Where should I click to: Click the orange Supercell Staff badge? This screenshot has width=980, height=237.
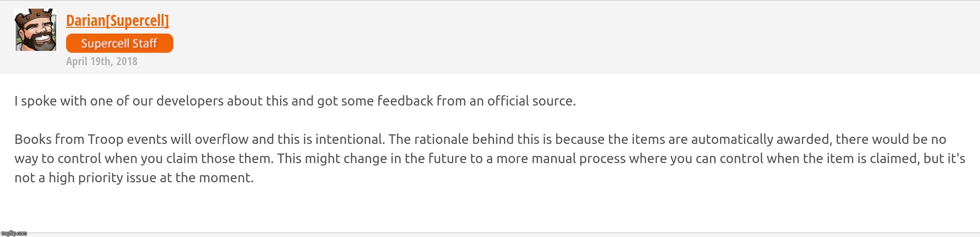pyautogui.click(x=119, y=43)
